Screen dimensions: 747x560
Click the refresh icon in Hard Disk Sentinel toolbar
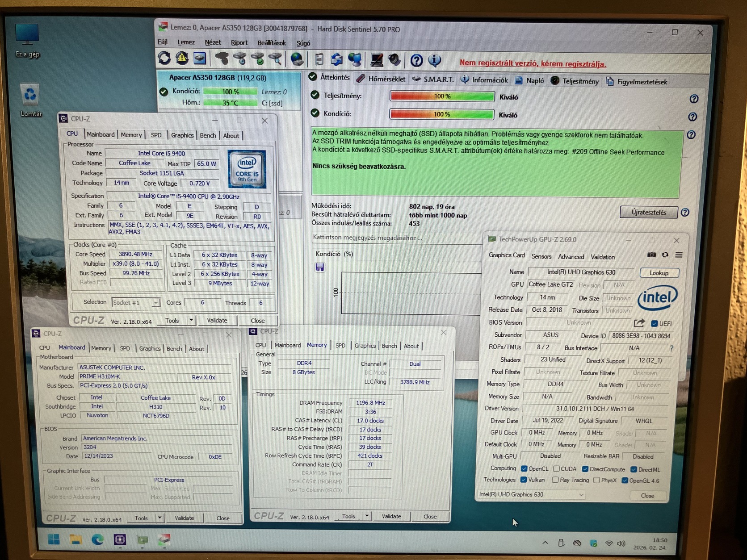(x=164, y=59)
